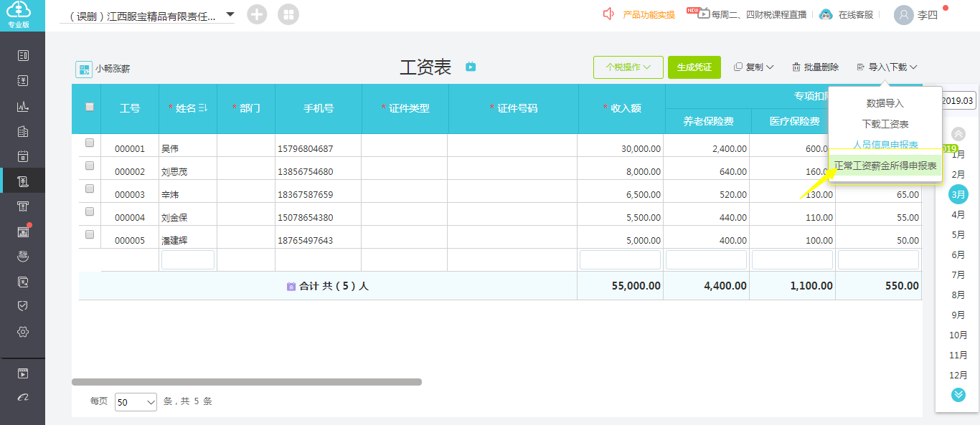
Task: Change page size in the 每页 50 dropdown
Action: point(136,402)
